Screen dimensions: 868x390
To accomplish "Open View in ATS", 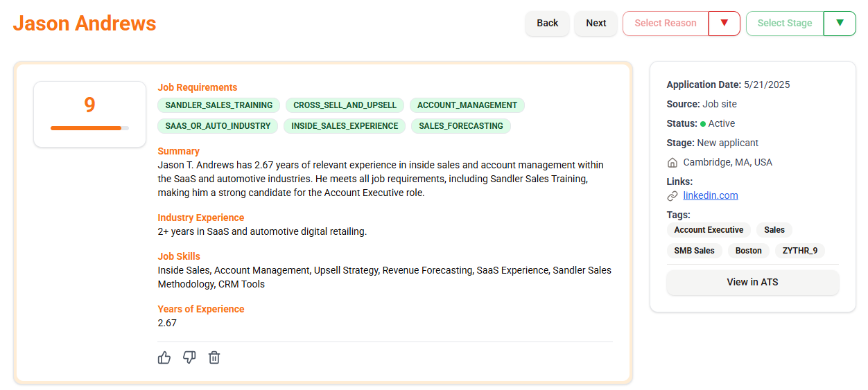I will click(752, 282).
